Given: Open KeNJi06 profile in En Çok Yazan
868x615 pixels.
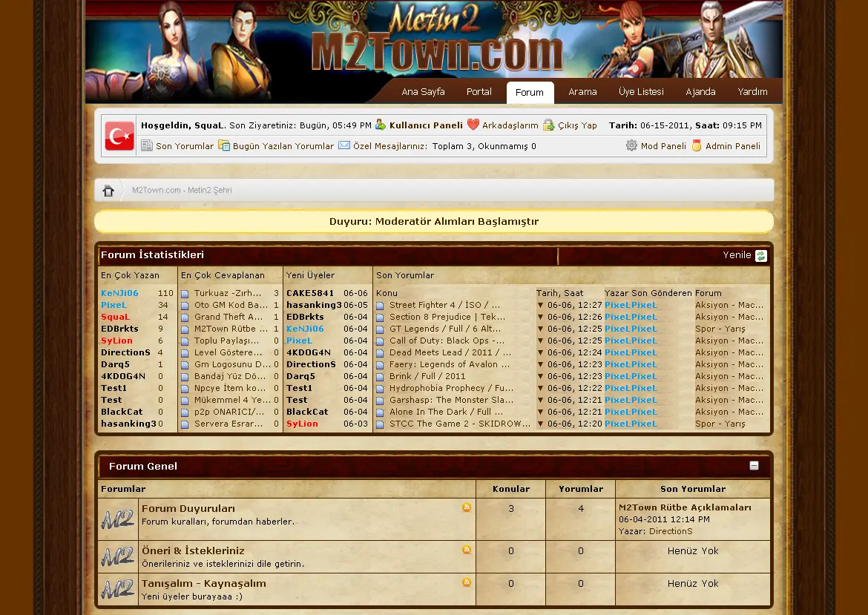Looking at the screenshot, I should (x=119, y=293).
